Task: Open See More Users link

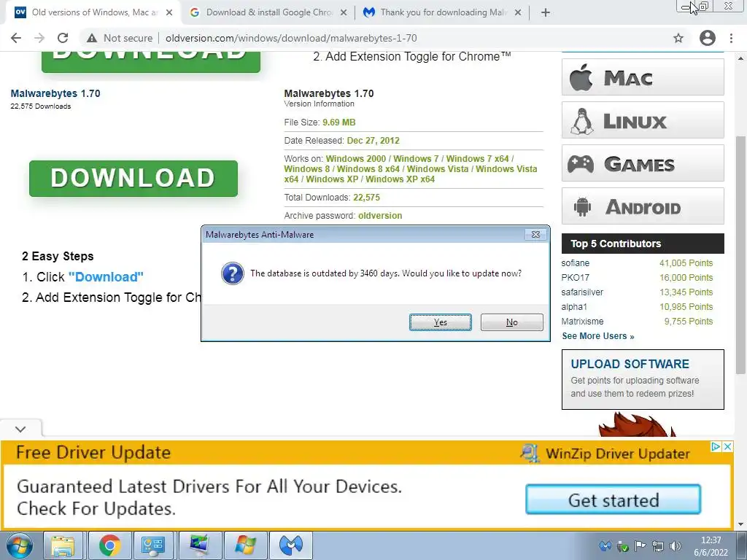Action: [598, 336]
